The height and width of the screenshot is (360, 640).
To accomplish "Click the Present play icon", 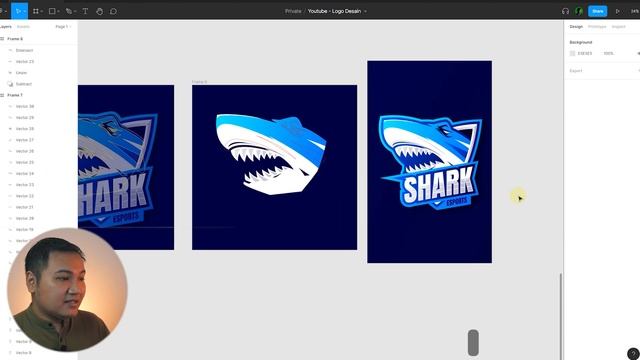I will [618, 11].
